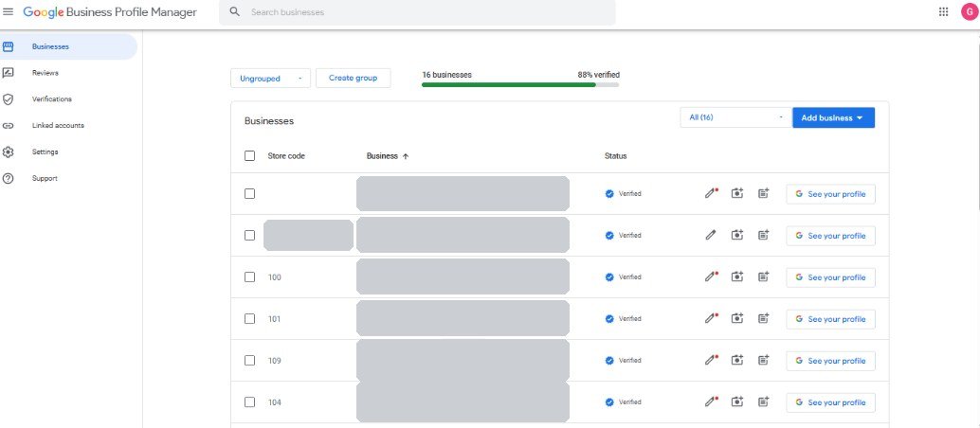Open Settings in sidebar
The width and height of the screenshot is (980, 428).
[x=45, y=152]
